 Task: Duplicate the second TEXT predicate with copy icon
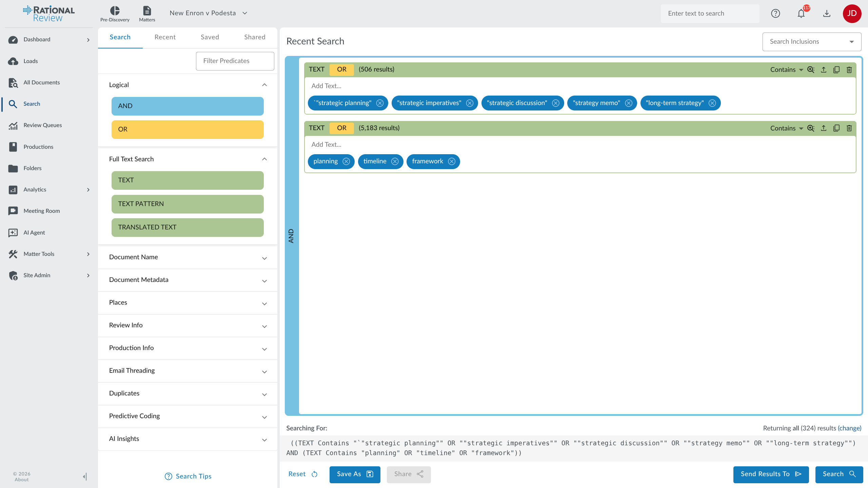[836, 128]
